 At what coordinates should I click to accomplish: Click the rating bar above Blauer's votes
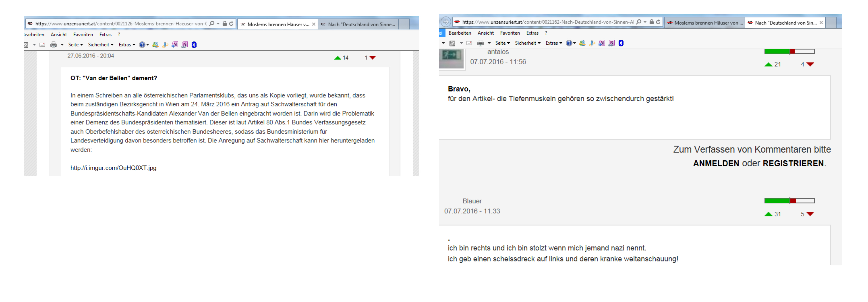coord(789,201)
